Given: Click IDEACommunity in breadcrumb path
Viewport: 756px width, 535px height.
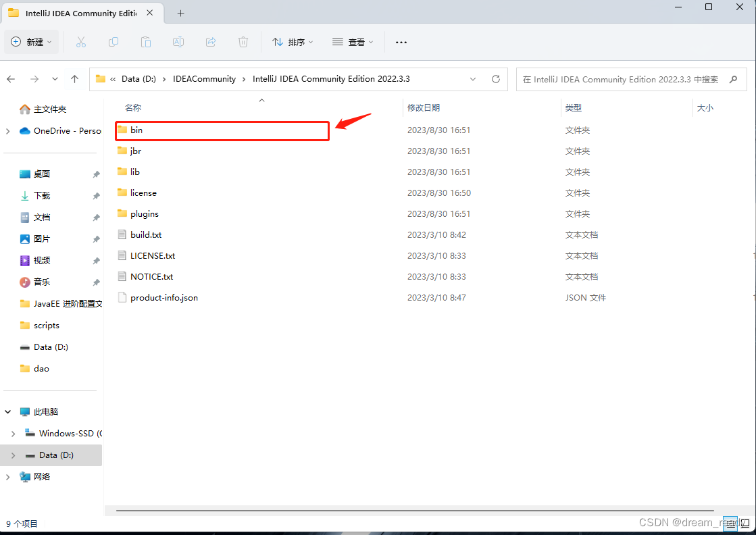Looking at the screenshot, I should click(x=205, y=79).
